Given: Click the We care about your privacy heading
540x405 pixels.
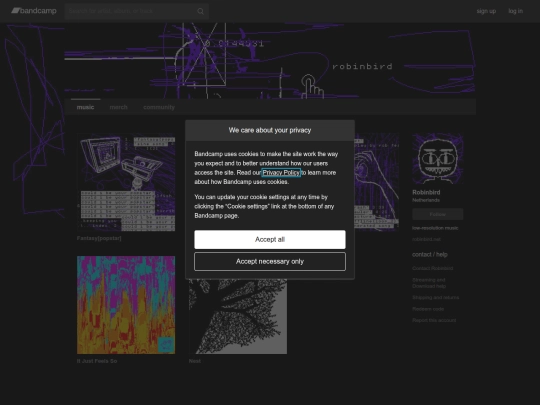Looking at the screenshot, I should [x=270, y=130].
